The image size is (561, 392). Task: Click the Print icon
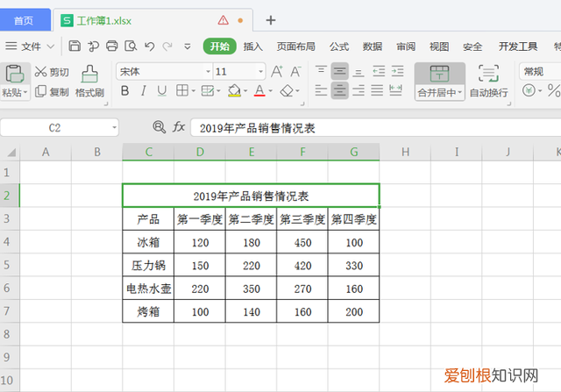point(112,46)
